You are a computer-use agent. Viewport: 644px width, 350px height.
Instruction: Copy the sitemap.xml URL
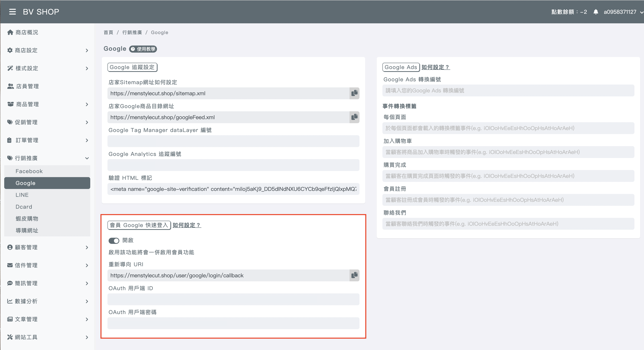click(354, 93)
